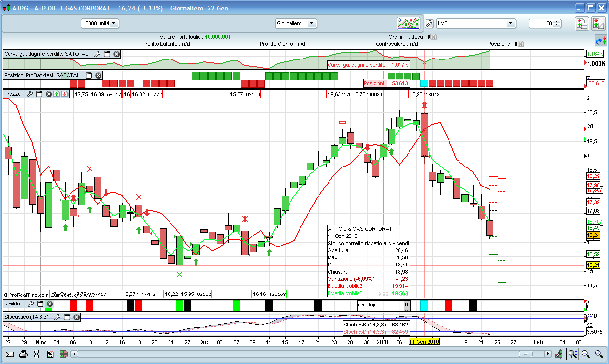This screenshot has height=364, width=609.
Task: Close the Curva guadagni e perdite panel
Action: 116,54
